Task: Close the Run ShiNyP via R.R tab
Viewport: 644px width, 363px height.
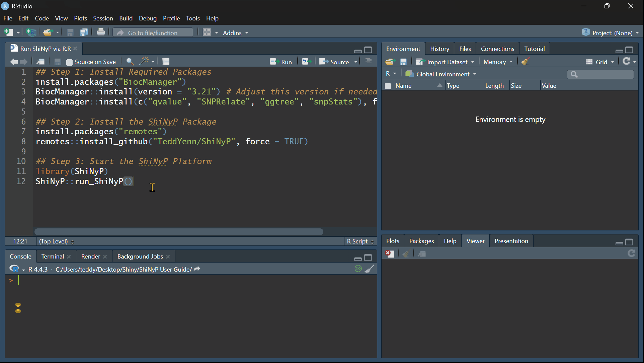Action: point(75,49)
